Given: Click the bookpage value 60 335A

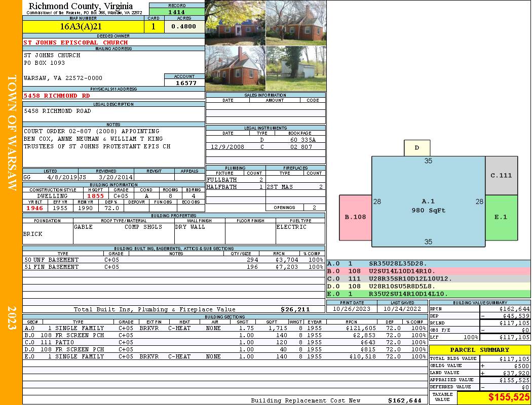Looking at the screenshot, I should coord(302,140).
